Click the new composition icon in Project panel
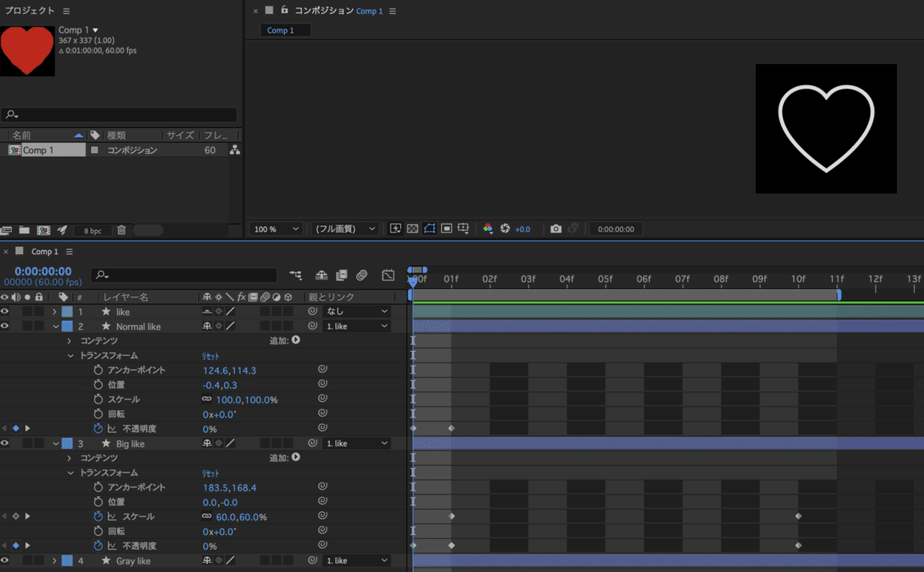The image size is (924, 572). coord(44,229)
